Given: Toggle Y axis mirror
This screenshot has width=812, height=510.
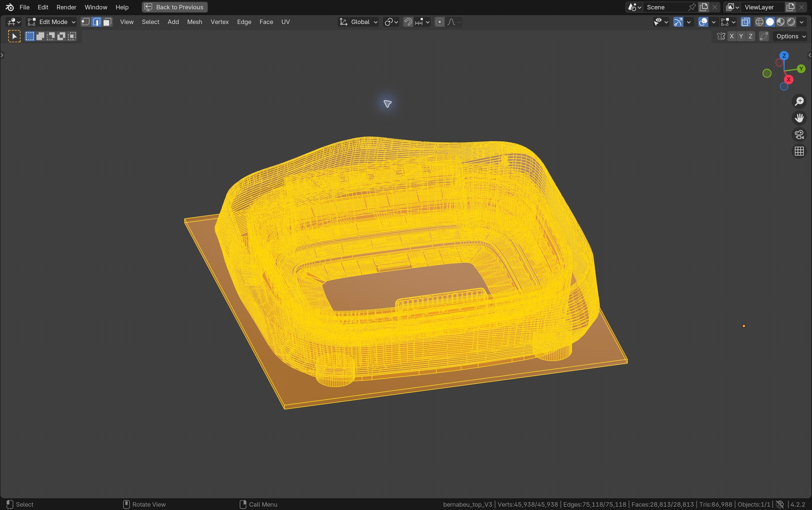Looking at the screenshot, I should [741, 36].
